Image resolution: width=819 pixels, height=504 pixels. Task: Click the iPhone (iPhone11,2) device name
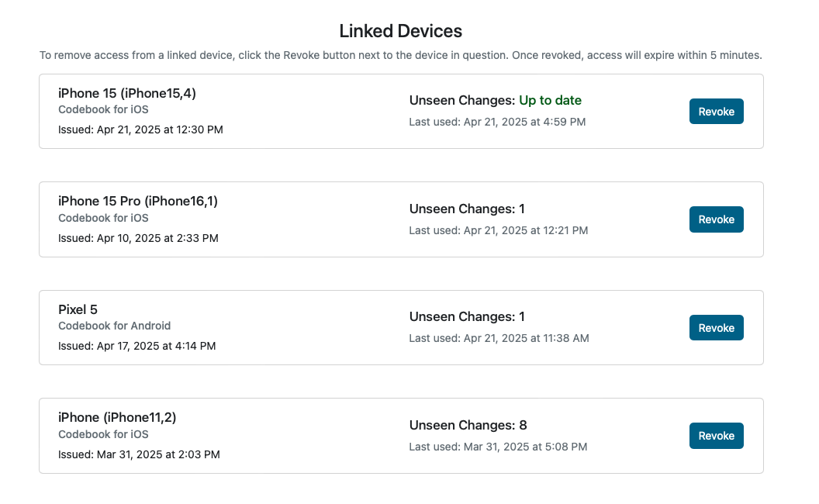pos(117,417)
